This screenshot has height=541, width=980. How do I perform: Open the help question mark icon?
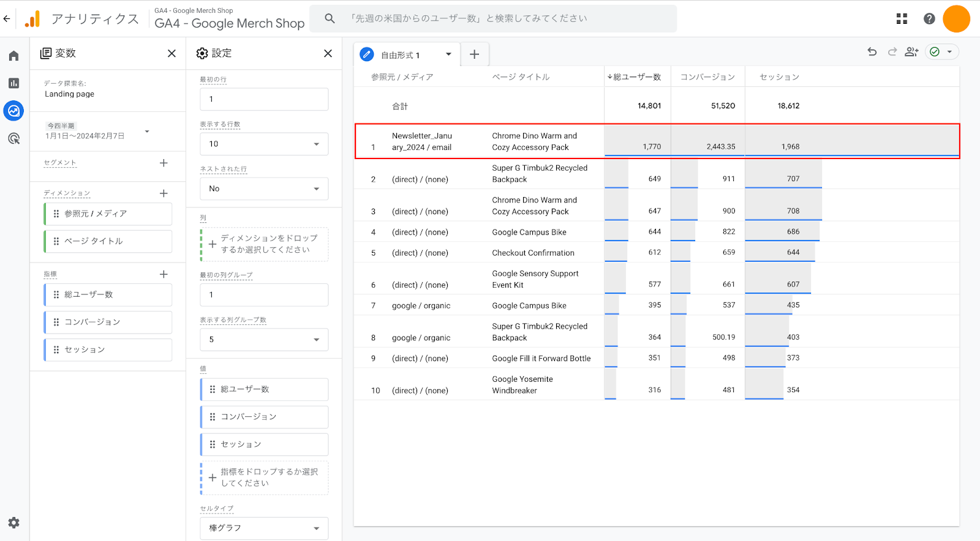pyautogui.click(x=929, y=18)
